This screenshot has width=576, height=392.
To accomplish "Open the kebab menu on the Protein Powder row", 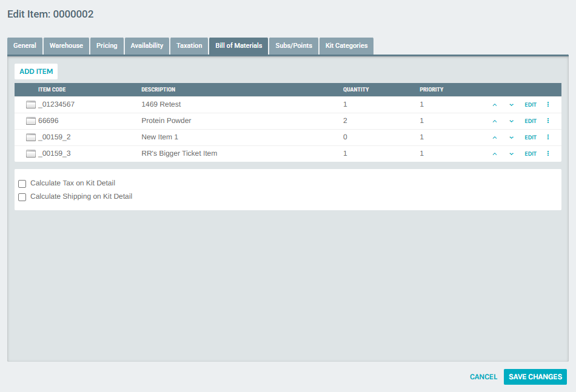I will tap(548, 121).
